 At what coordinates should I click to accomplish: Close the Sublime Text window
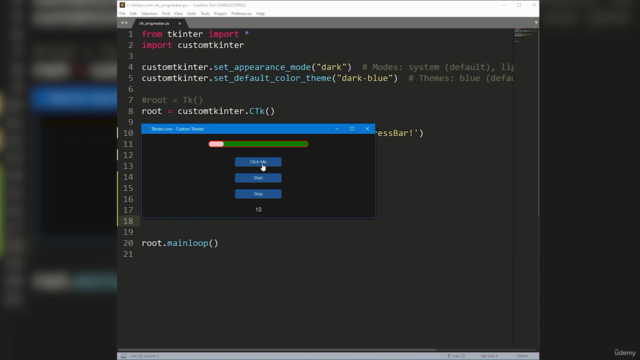(534, 5)
